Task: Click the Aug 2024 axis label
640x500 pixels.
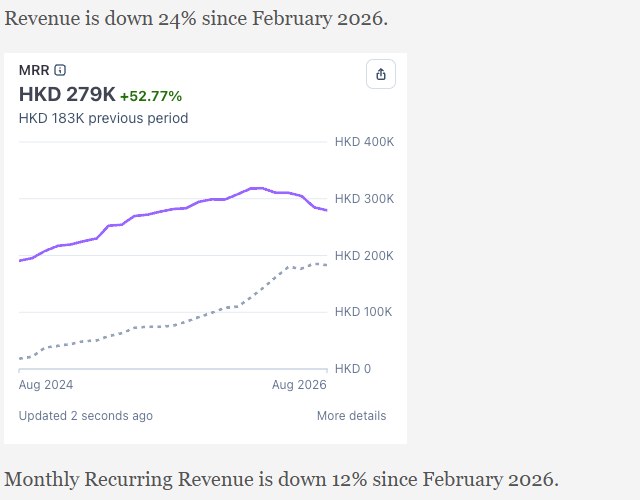Action: pos(46,385)
